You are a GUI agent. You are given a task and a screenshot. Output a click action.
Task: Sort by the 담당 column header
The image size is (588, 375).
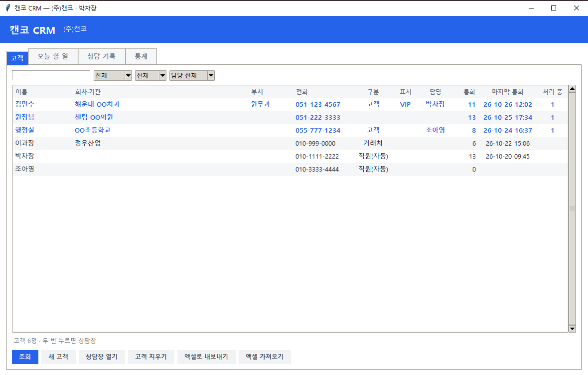tap(436, 92)
